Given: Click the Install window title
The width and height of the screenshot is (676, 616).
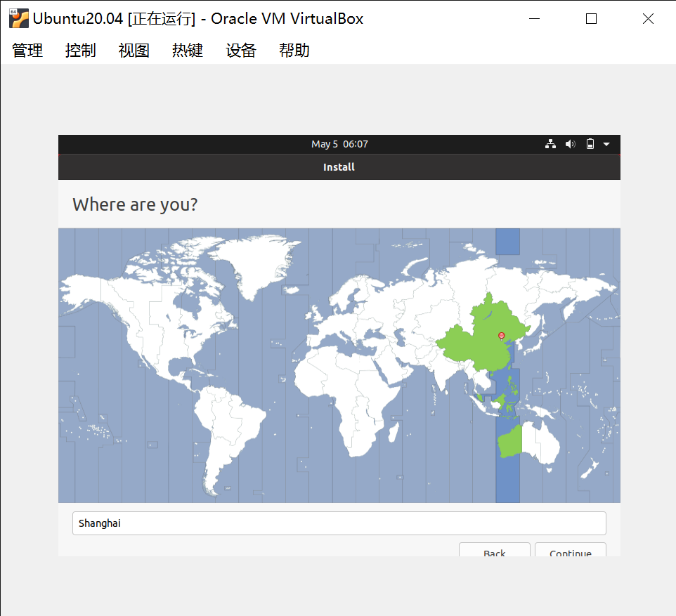Looking at the screenshot, I should click(339, 167).
